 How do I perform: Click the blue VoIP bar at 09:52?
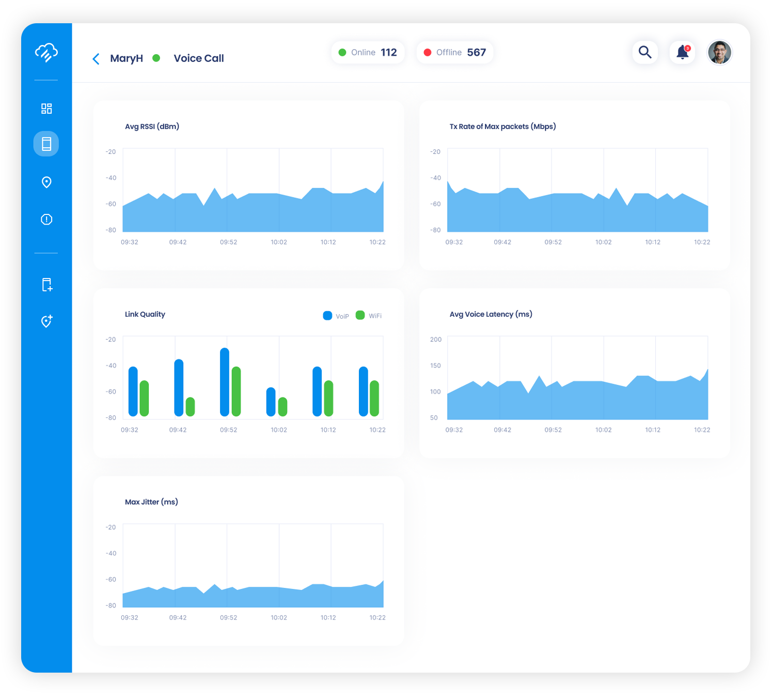click(225, 382)
